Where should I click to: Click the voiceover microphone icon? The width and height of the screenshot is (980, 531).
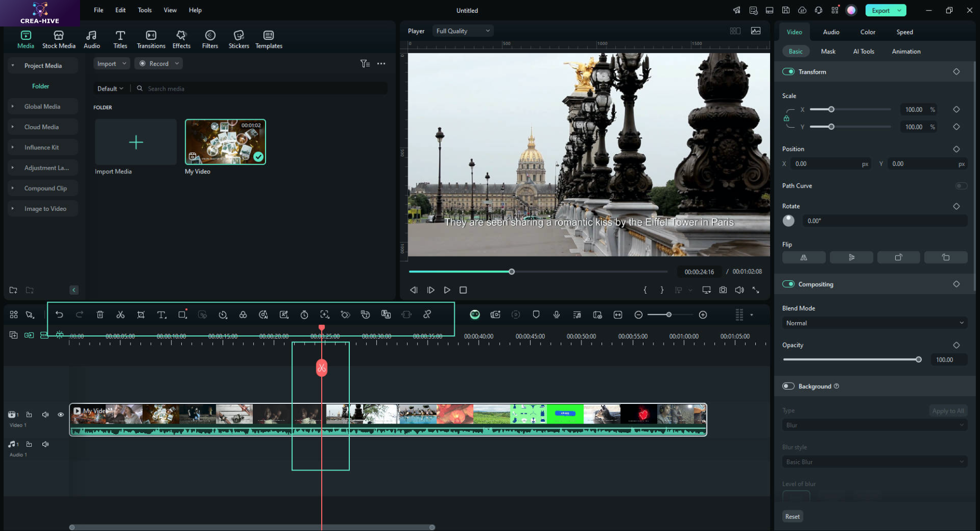557,315
